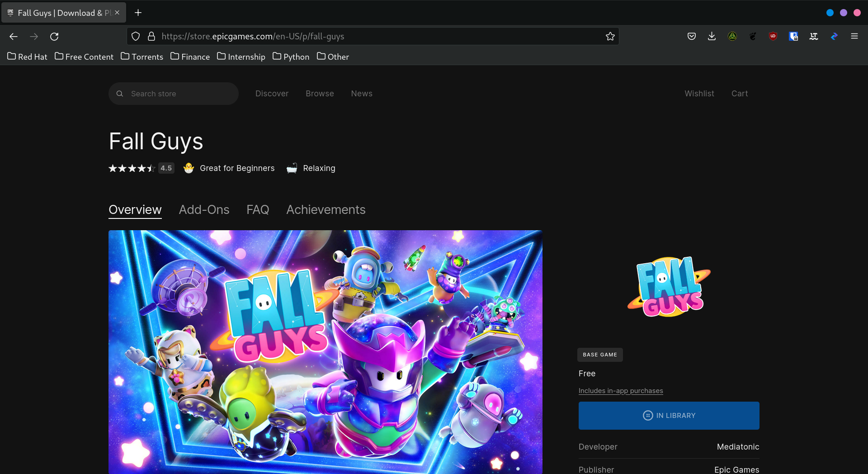
Task: Open the Downloads toolbar icon
Action: click(x=712, y=37)
